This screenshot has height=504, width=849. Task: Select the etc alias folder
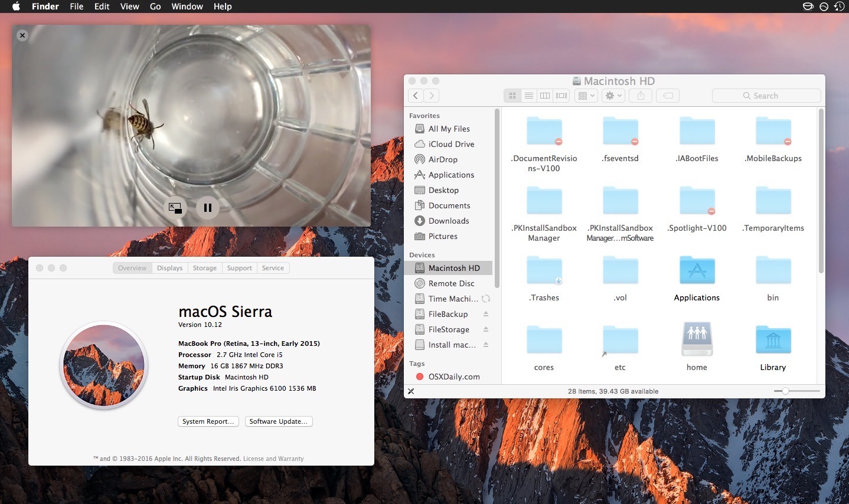click(620, 340)
